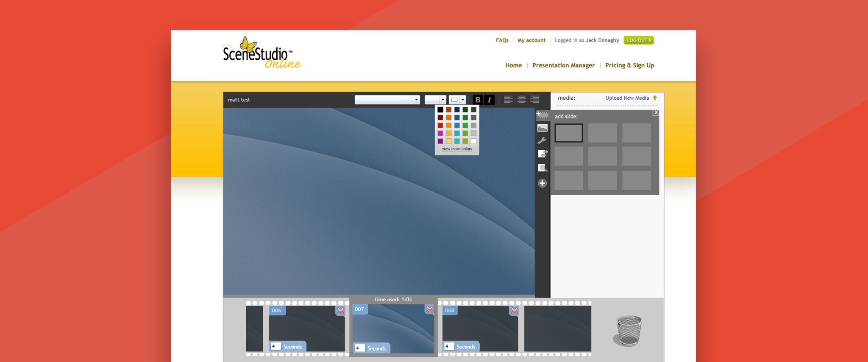Center align the text
Screen dimensions: 868x362
click(x=522, y=99)
